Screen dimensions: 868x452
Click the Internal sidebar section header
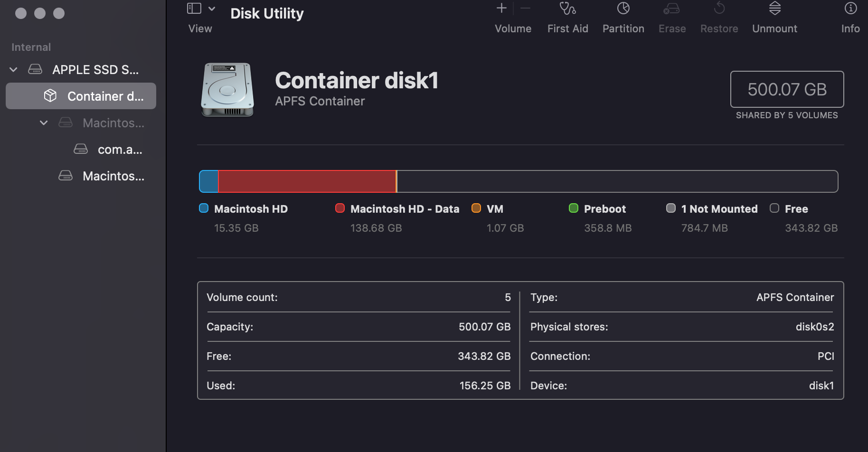tap(31, 47)
